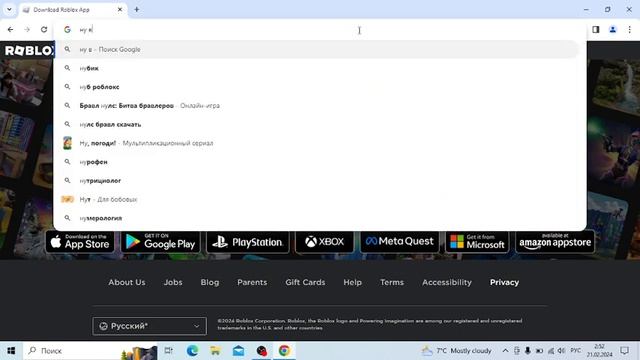This screenshot has height=360, width=640.
Task: Open the notification center icon
Action: (x=624, y=351)
